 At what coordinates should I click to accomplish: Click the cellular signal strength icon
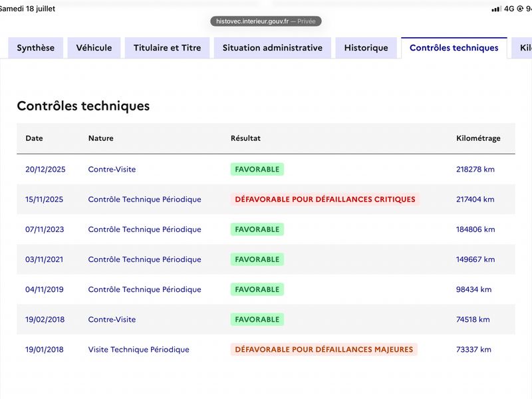point(496,9)
